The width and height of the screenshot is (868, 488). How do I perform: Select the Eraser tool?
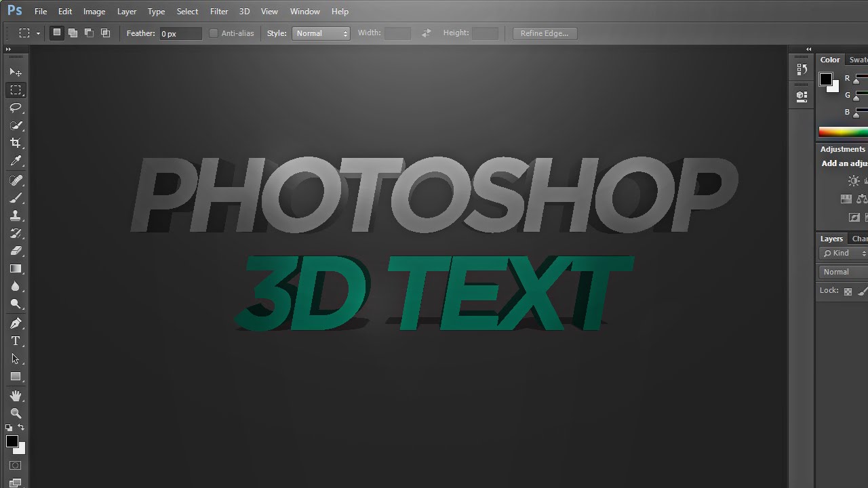coord(16,251)
